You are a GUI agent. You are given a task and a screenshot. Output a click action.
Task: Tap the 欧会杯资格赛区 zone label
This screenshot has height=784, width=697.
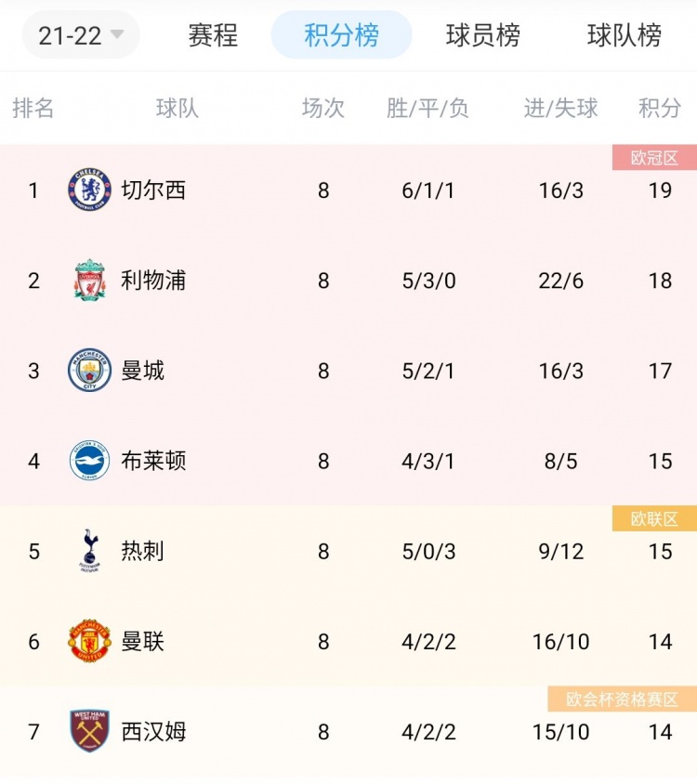point(623,699)
